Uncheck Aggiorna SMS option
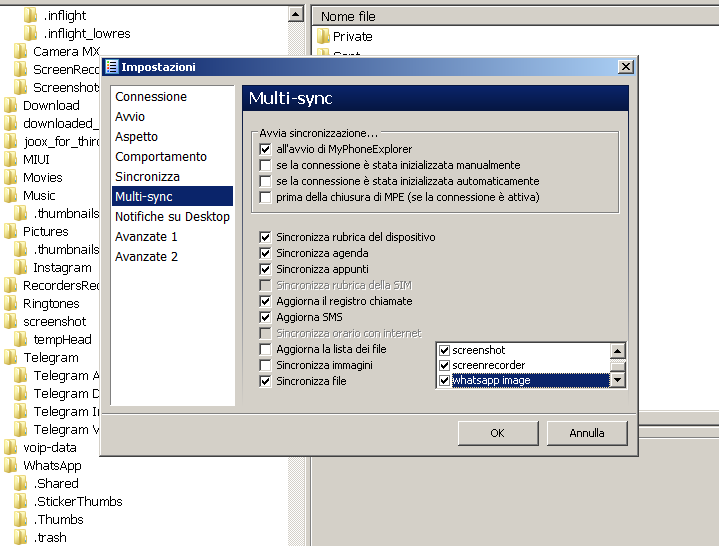Screen dimensions: 719x546 click(x=265, y=317)
